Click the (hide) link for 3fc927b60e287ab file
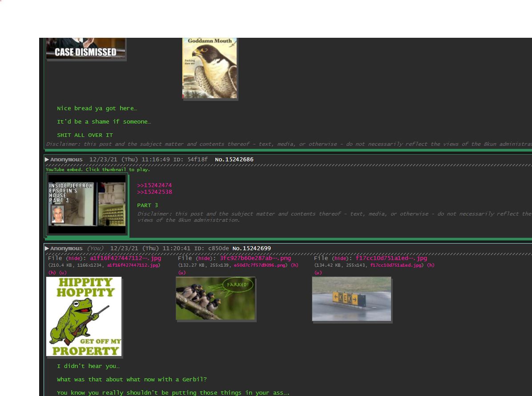This screenshot has width=532, height=396. click(x=204, y=258)
